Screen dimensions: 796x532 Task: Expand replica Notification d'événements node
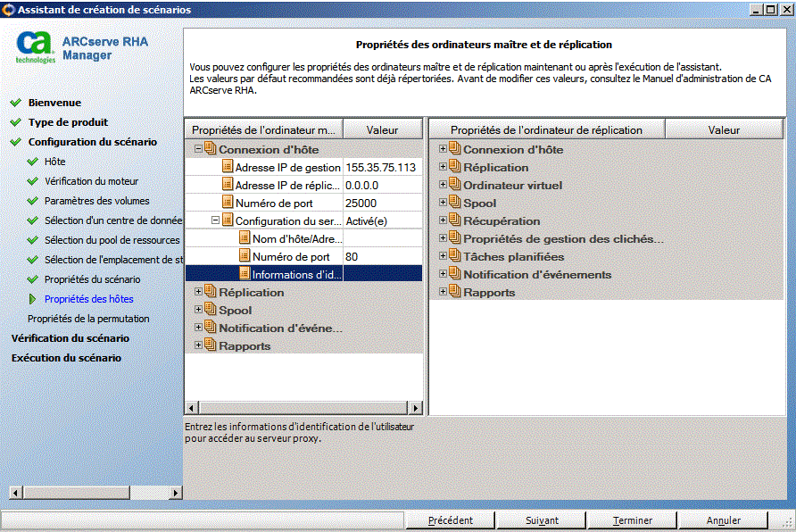click(x=443, y=275)
